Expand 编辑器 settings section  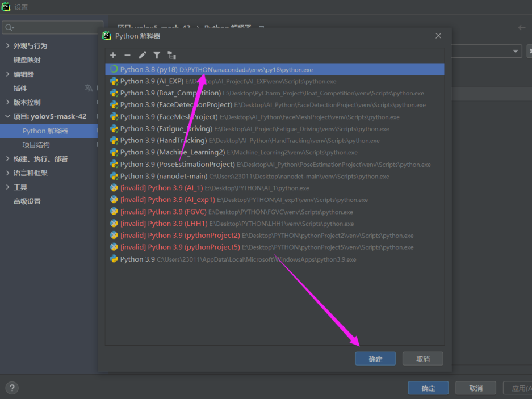(x=7, y=74)
